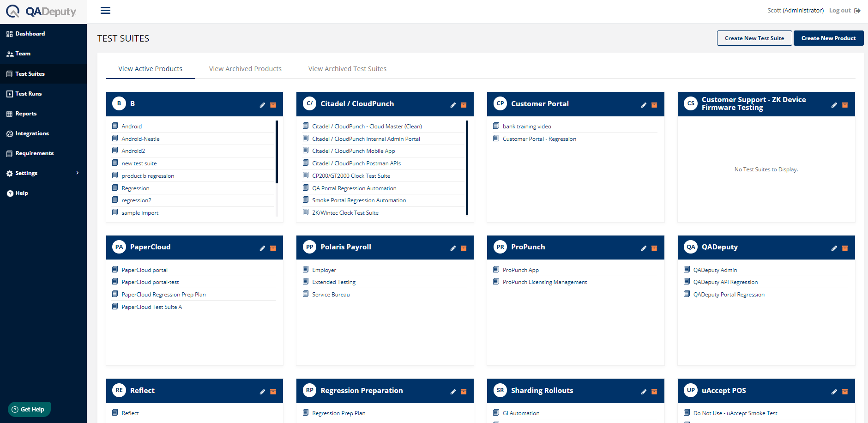Click the Log out icon
The width and height of the screenshot is (868, 423).
coord(857,11)
